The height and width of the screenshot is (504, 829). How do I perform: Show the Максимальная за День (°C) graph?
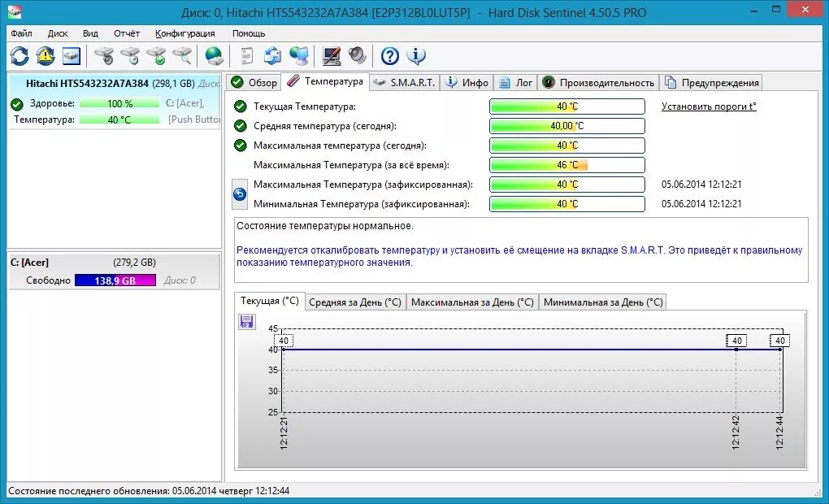click(x=472, y=302)
